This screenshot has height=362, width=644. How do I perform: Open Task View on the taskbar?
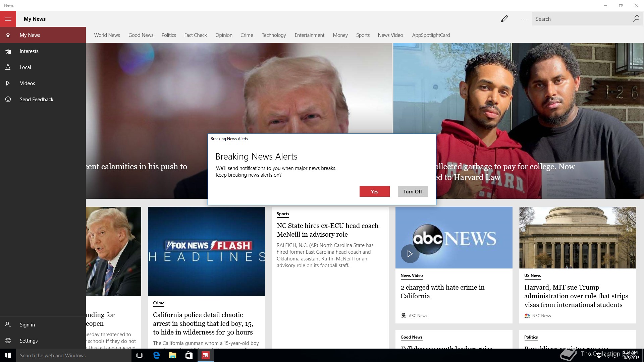140,355
